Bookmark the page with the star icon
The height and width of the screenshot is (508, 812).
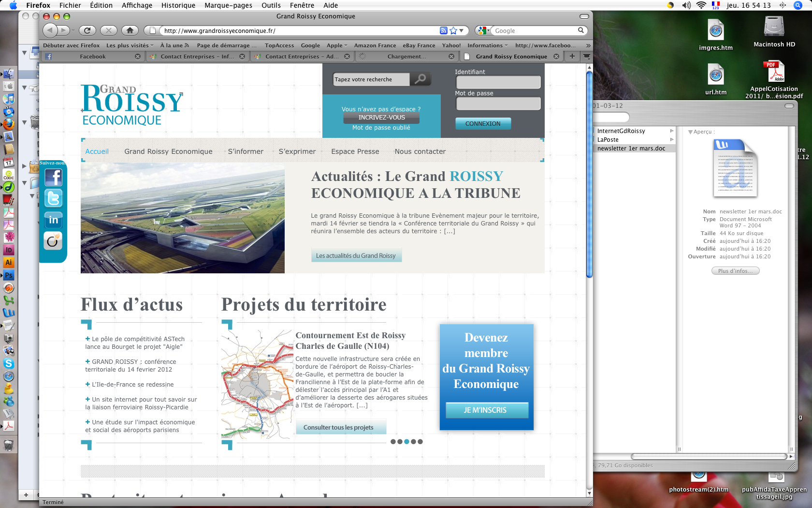(453, 30)
